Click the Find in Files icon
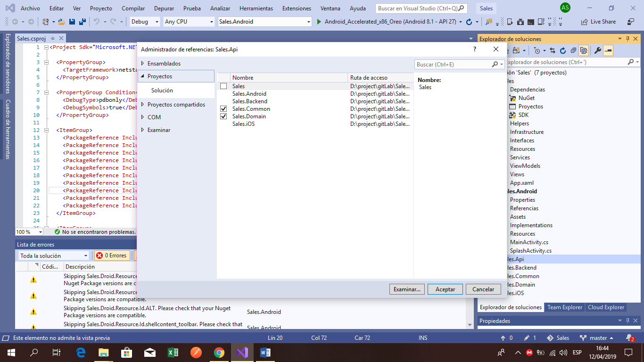The width and height of the screenshot is (644, 362). pyautogui.click(x=489, y=22)
